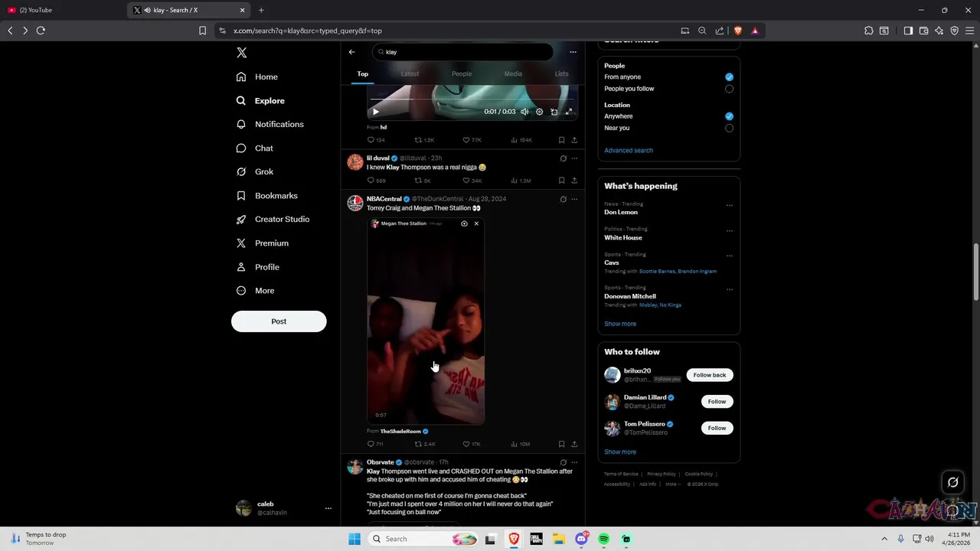Viewport: 980px width, 551px height.
Task: Open browser extensions puzzle icon
Action: click(869, 31)
